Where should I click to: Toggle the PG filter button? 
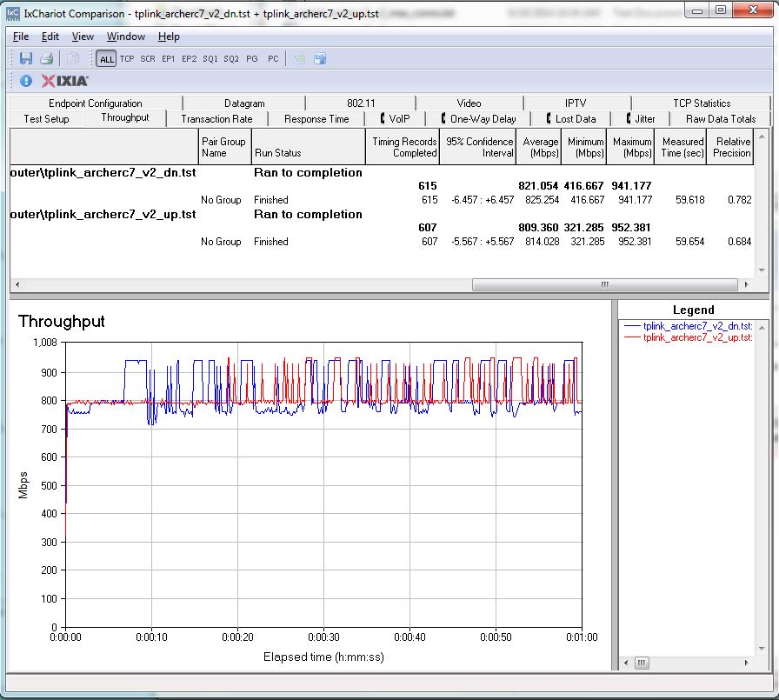tap(252, 58)
